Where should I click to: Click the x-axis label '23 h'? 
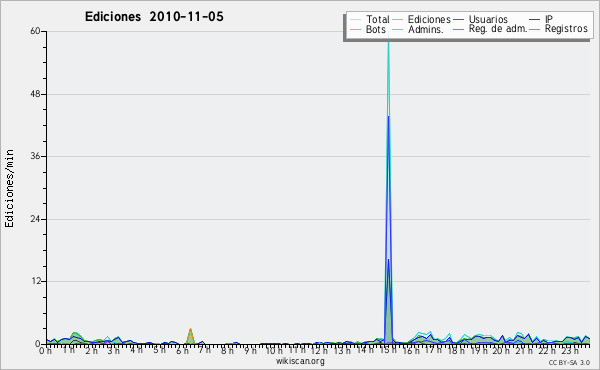pyautogui.click(x=570, y=350)
